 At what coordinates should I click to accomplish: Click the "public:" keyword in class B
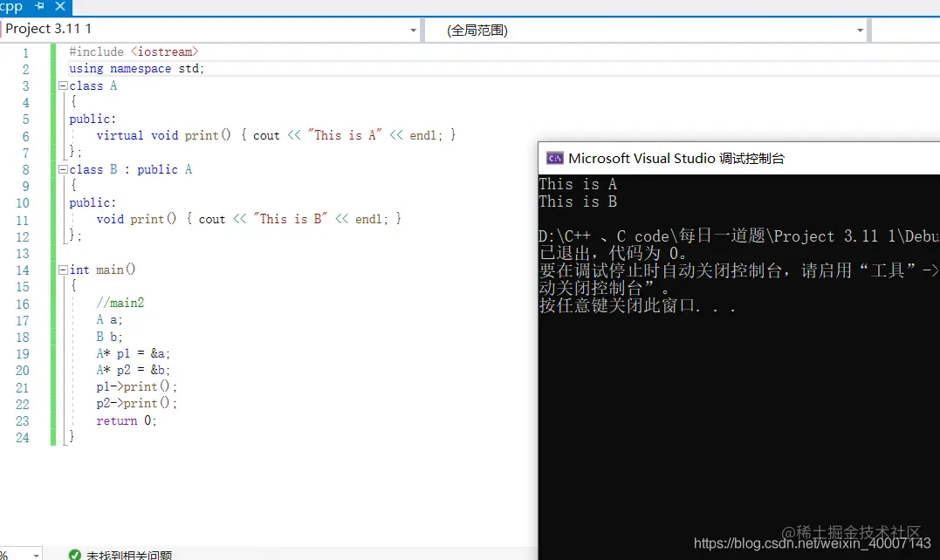(x=93, y=203)
